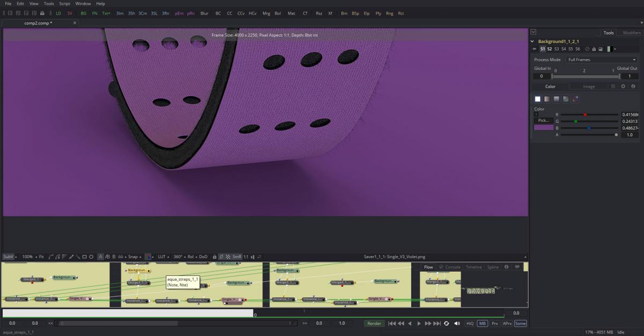The height and width of the screenshot is (336, 644).
Task: Collapse the Background1_1_2_1 tool header
Action: [532, 41]
